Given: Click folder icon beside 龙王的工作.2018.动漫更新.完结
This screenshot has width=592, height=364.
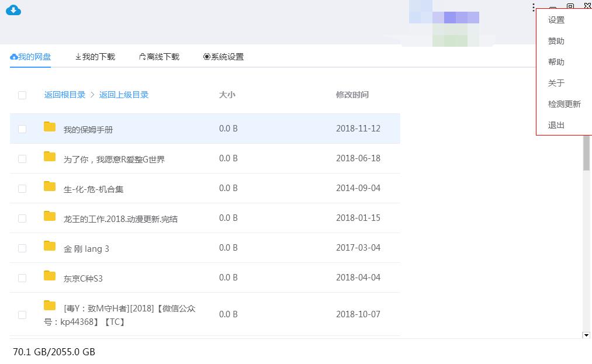Looking at the screenshot, I should coord(50,216).
